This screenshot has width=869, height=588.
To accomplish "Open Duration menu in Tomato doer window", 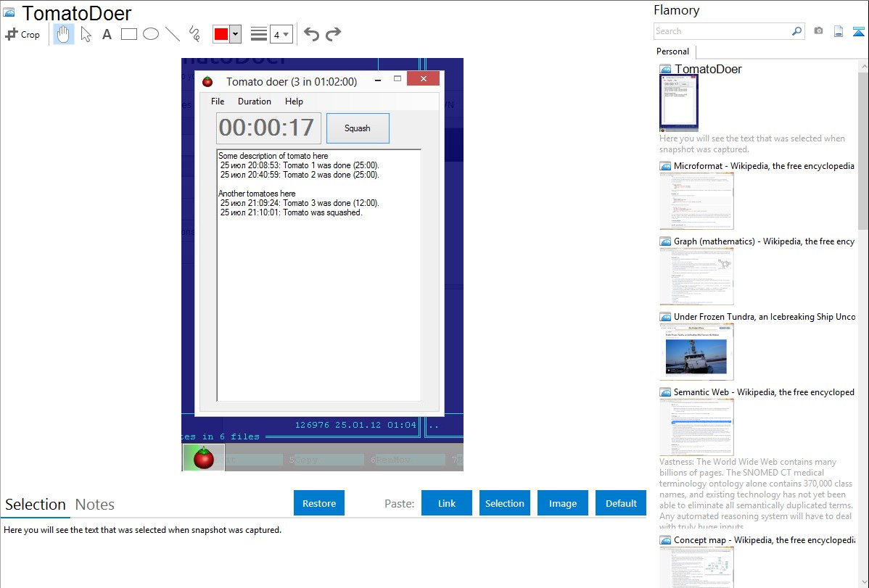I will coord(255,102).
